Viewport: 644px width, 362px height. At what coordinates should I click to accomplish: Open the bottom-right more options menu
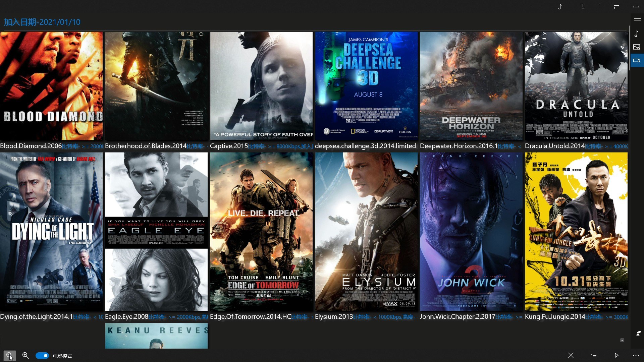pyautogui.click(x=636, y=355)
